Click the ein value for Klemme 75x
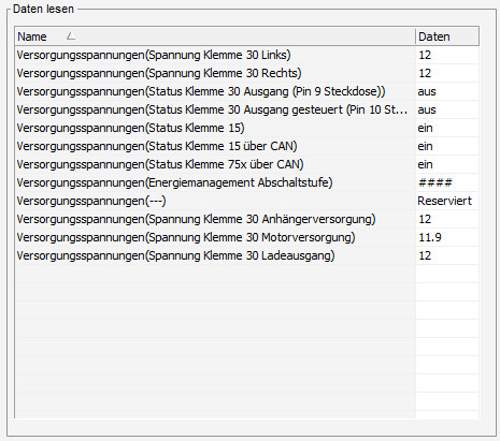This screenshot has height=441, width=500. coord(425,164)
